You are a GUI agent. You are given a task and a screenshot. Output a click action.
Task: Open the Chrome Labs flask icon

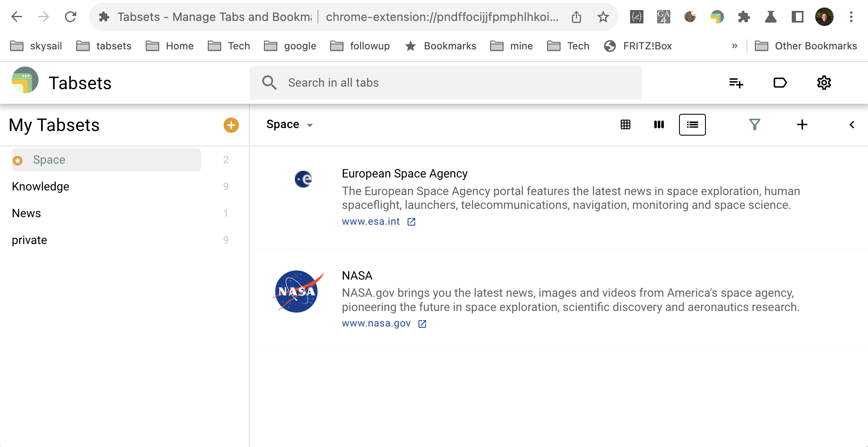point(771,17)
